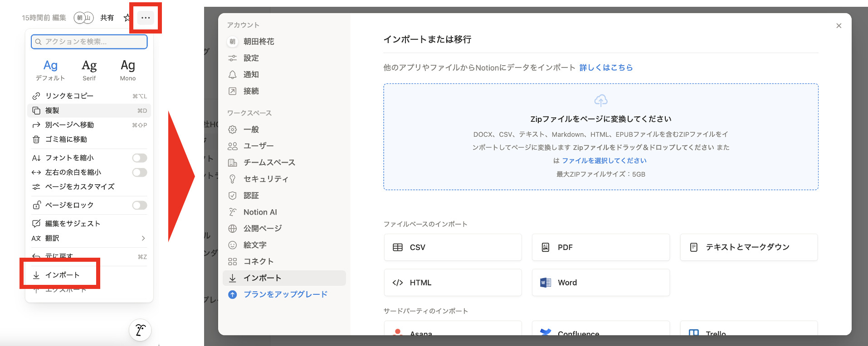The height and width of the screenshot is (346, 868).
Task: Close the import settings dialog
Action: [839, 26]
